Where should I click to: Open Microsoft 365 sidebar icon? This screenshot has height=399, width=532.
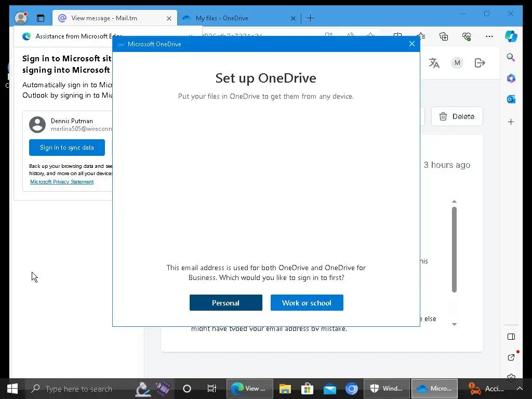(x=511, y=78)
